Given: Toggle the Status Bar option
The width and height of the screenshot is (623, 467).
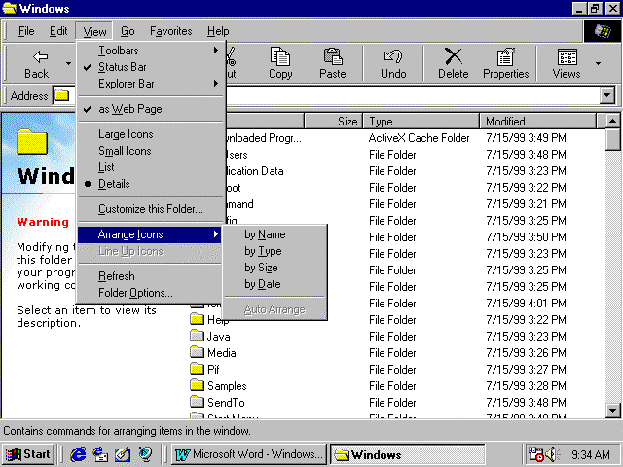Looking at the screenshot, I should (122, 67).
